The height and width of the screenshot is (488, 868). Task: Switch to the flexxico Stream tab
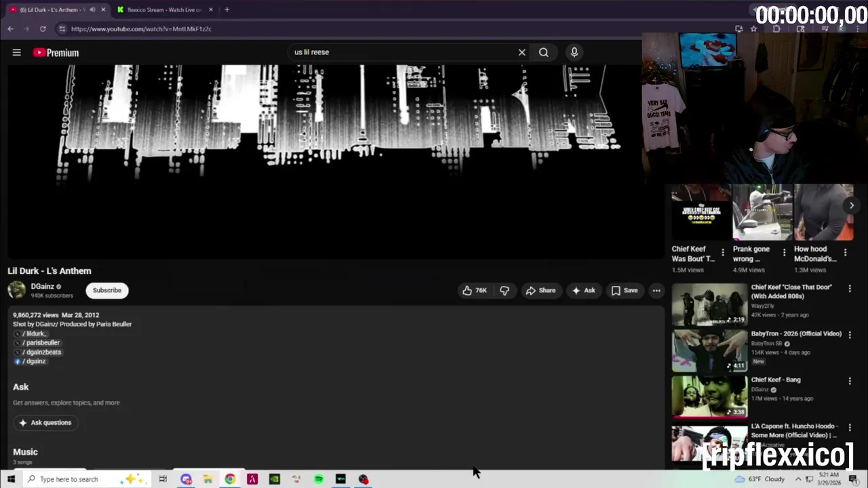(x=165, y=9)
